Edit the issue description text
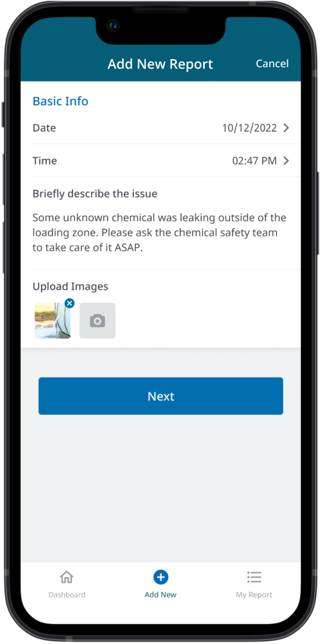Screen dimensions: 321x644 (x=160, y=233)
